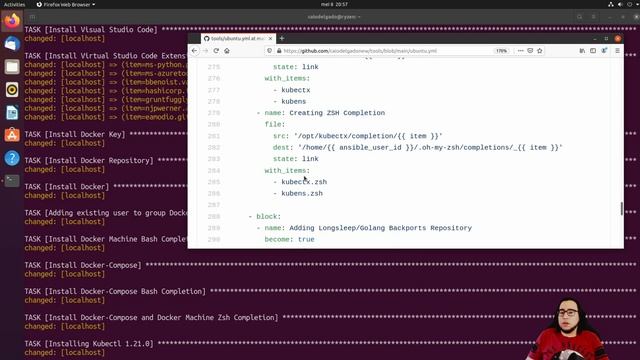Open the Activities overview
The width and height of the screenshot is (640, 360).
click(14, 4)
